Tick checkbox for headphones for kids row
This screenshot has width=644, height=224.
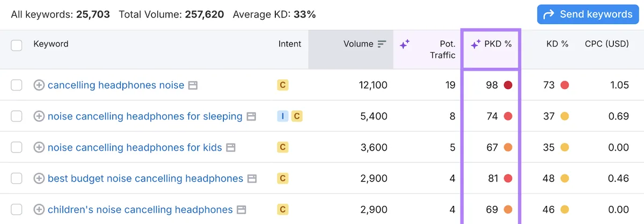17,147
